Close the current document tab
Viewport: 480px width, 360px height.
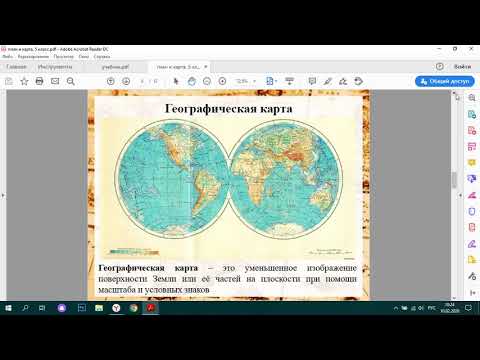click(206, 67)
